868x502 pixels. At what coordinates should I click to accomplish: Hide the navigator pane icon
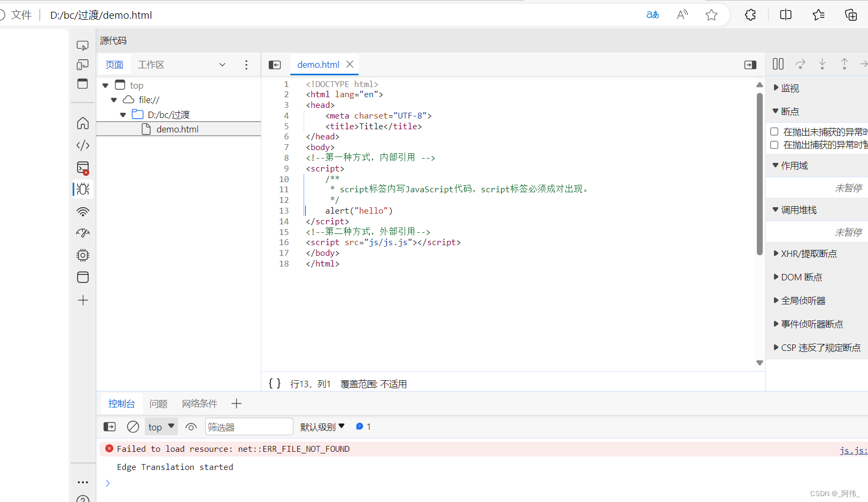pos(275,65)
